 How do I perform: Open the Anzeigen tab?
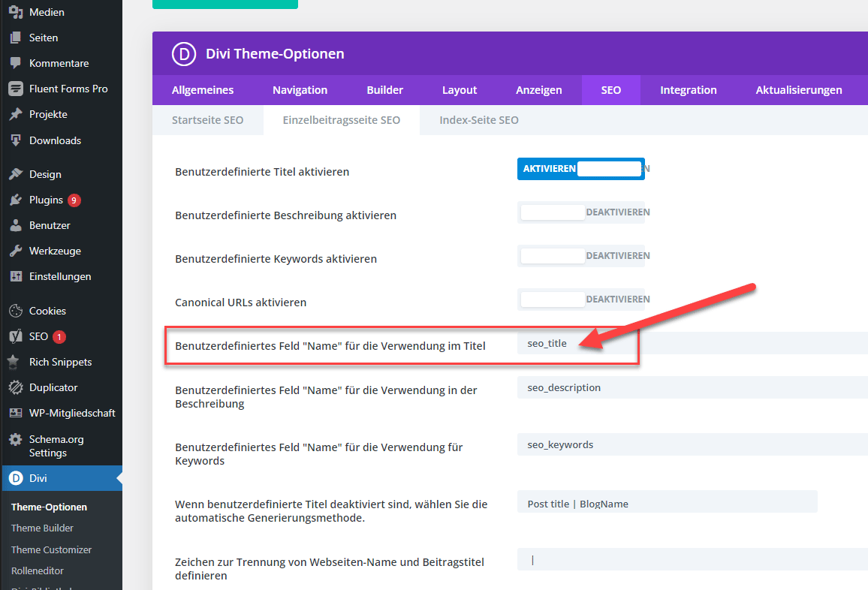pyautogui.click(x=538, y=89)
